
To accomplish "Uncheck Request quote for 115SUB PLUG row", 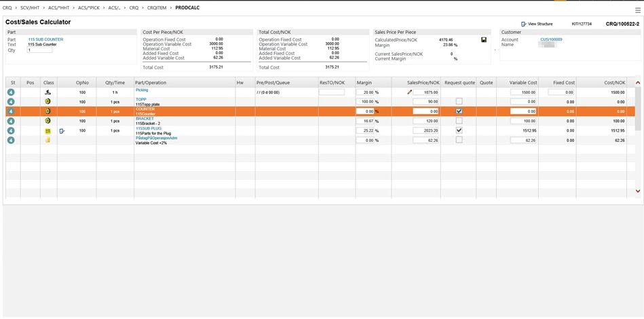I will point(459,130).
